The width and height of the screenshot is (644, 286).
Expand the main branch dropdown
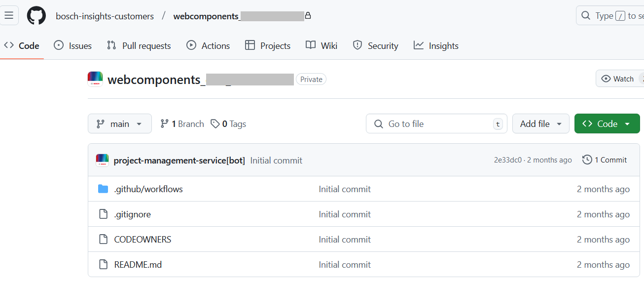[x=119, y=124]
